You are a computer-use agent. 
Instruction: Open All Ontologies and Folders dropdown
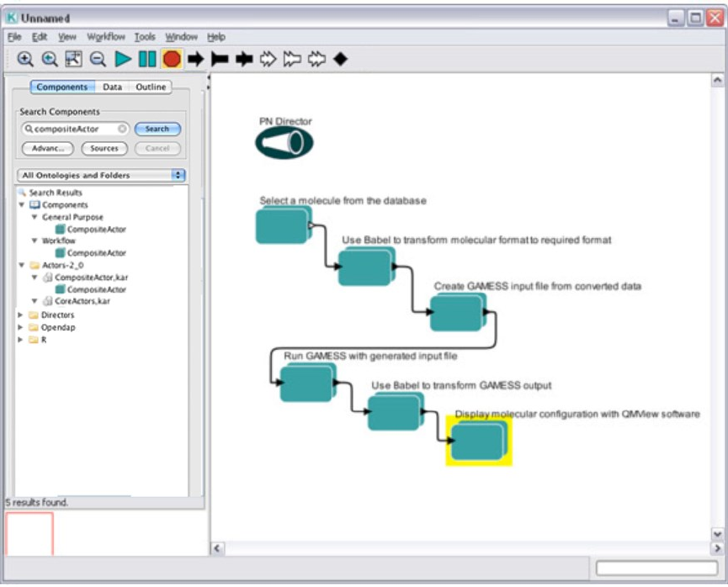tap(101, 175)
